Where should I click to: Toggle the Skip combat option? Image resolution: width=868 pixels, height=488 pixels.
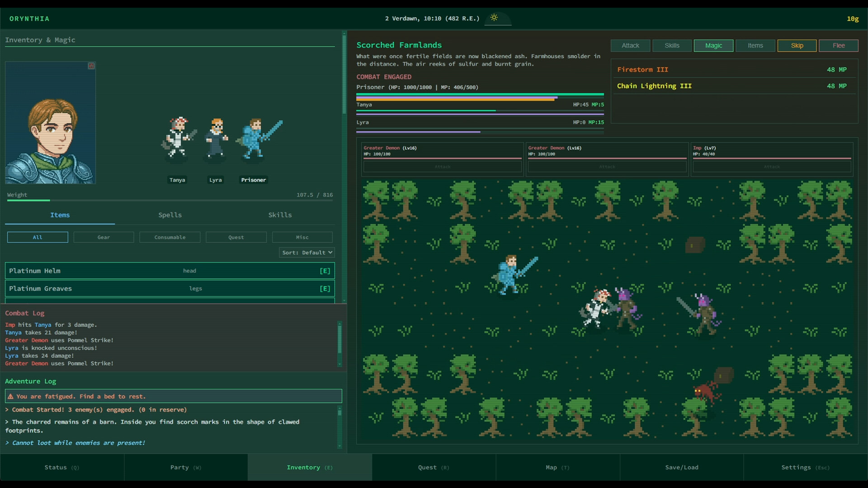point(796,46)
